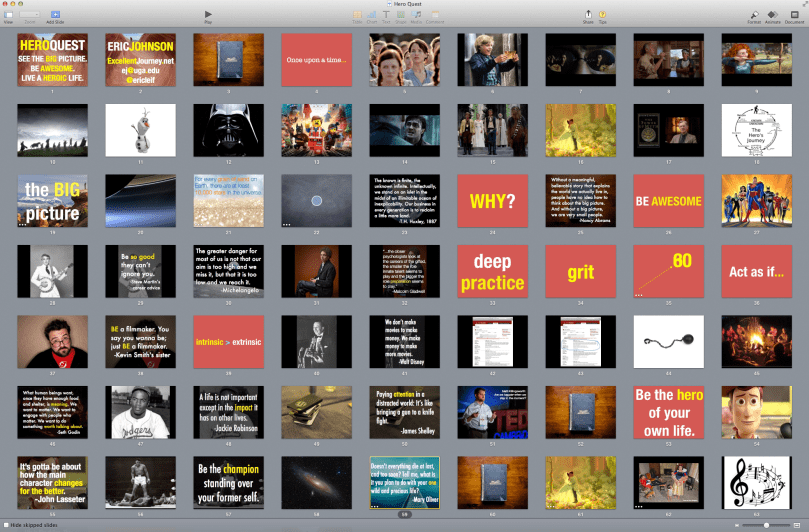Open the Zoom percentage dropdown
809x532 pixels.
click(x=29, y=15)
